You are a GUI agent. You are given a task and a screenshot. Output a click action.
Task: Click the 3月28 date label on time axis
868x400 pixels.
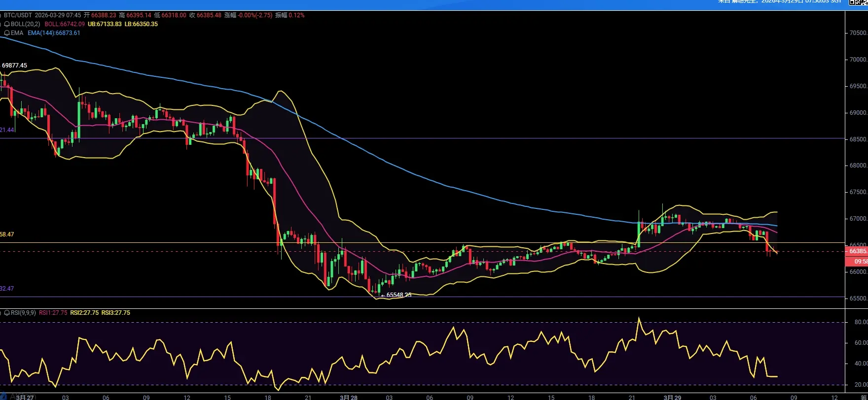click(x=349, y=397)
